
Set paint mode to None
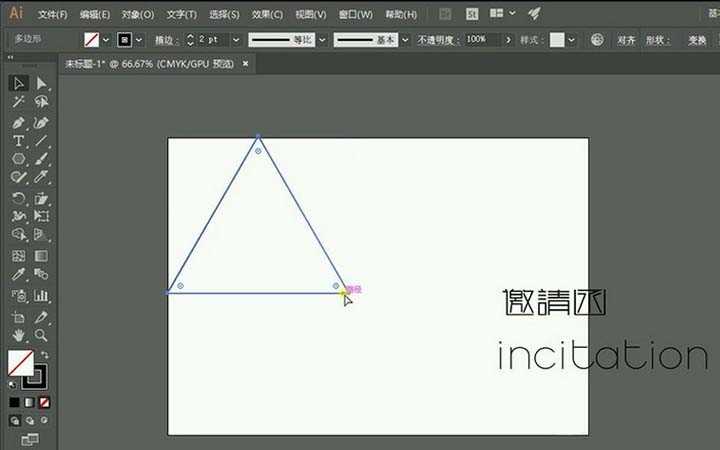click(45, 403)
